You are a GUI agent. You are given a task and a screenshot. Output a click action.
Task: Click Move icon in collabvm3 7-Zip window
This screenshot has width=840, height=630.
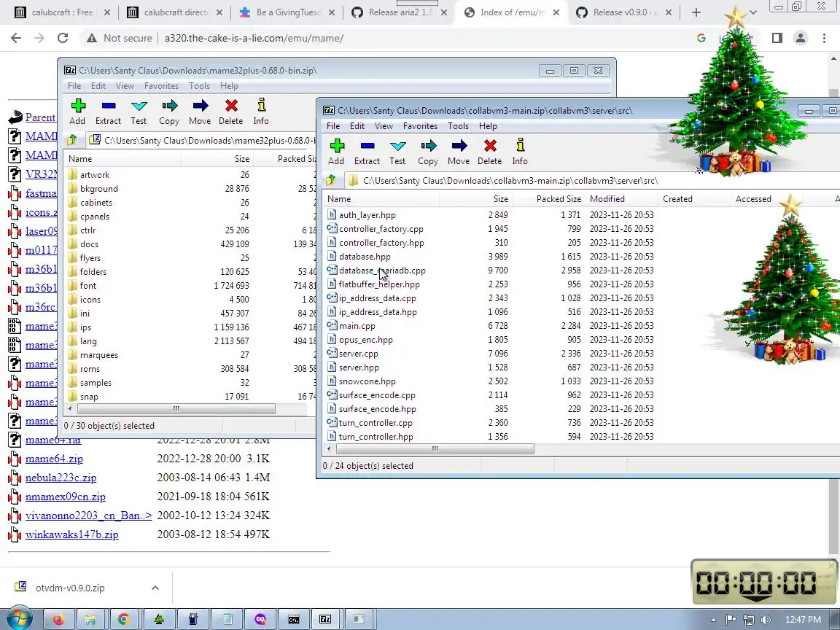point(459,146)
